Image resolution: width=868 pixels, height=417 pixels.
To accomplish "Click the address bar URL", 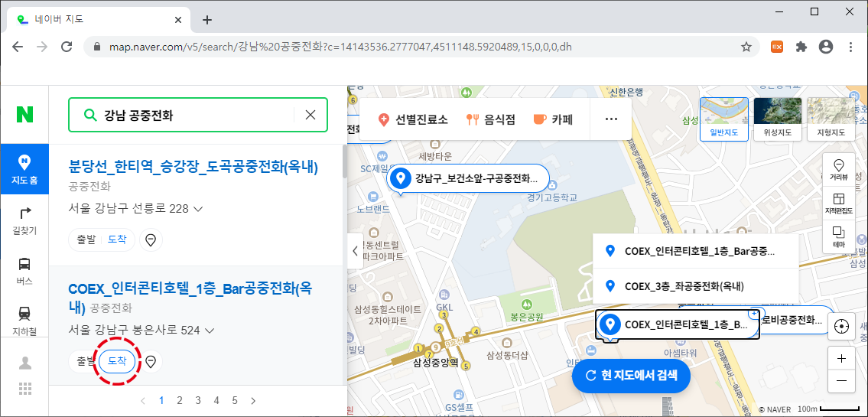I will (x=340, y=47).
